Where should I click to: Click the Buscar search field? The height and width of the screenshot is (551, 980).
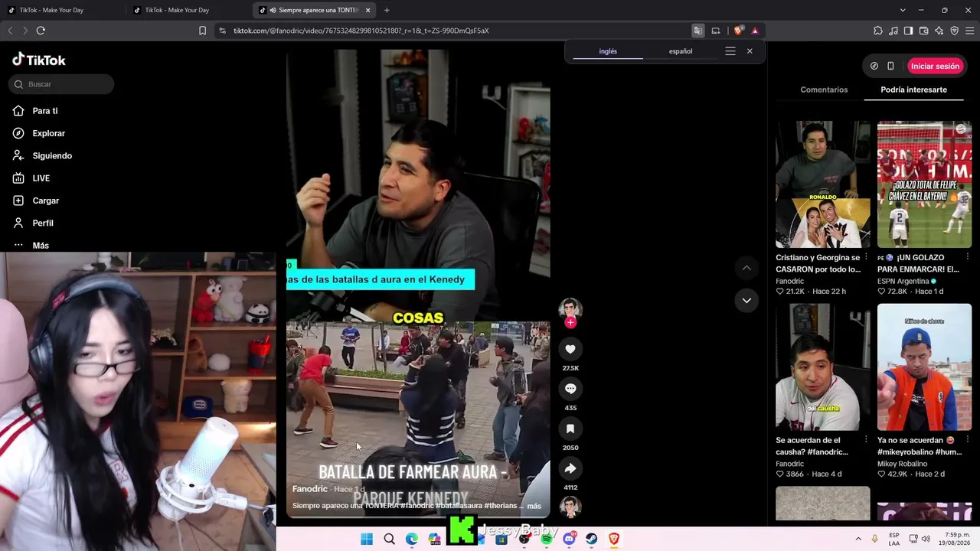(62, 84)
